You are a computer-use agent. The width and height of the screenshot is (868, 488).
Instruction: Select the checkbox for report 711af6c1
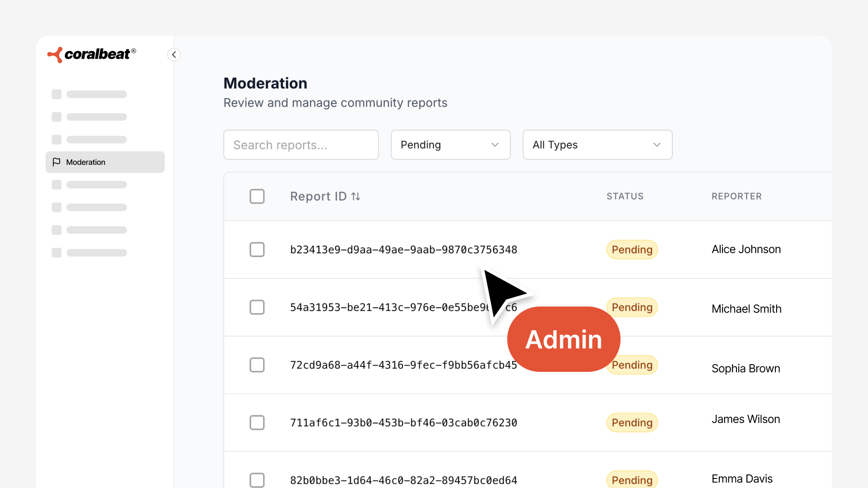(x=257, y=422)
